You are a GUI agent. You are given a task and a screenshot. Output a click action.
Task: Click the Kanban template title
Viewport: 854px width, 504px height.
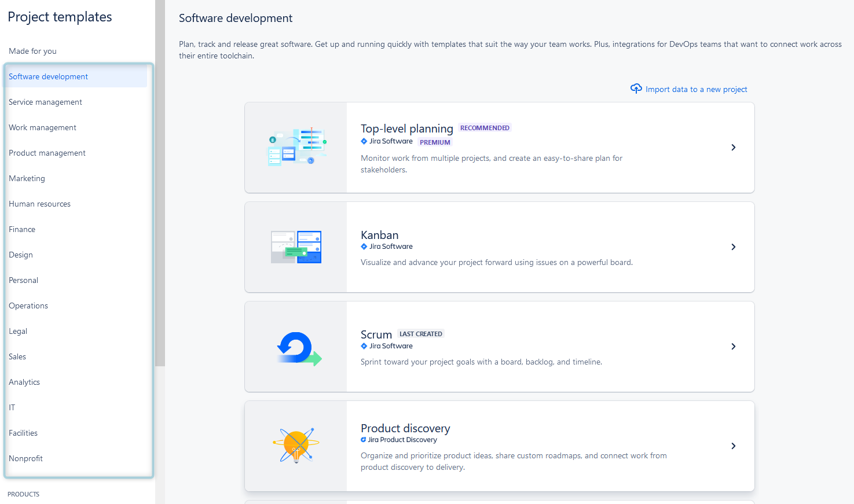tap(380, 235)
